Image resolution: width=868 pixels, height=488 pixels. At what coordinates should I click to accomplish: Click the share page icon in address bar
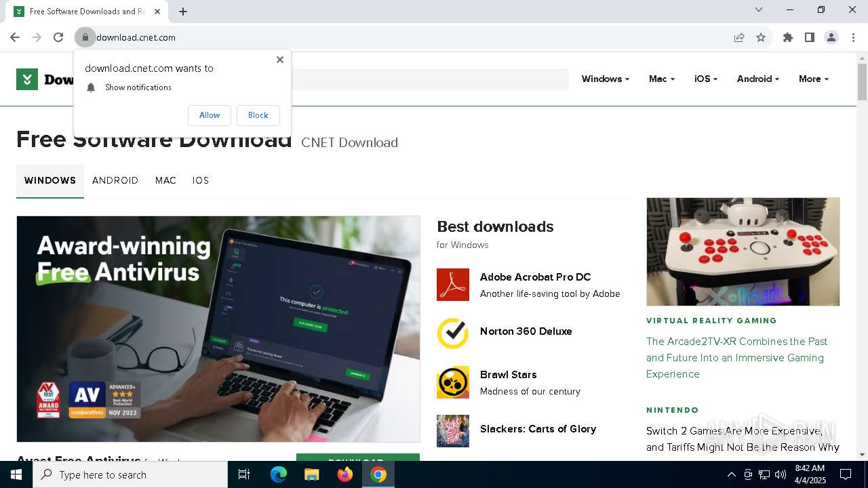739,37
